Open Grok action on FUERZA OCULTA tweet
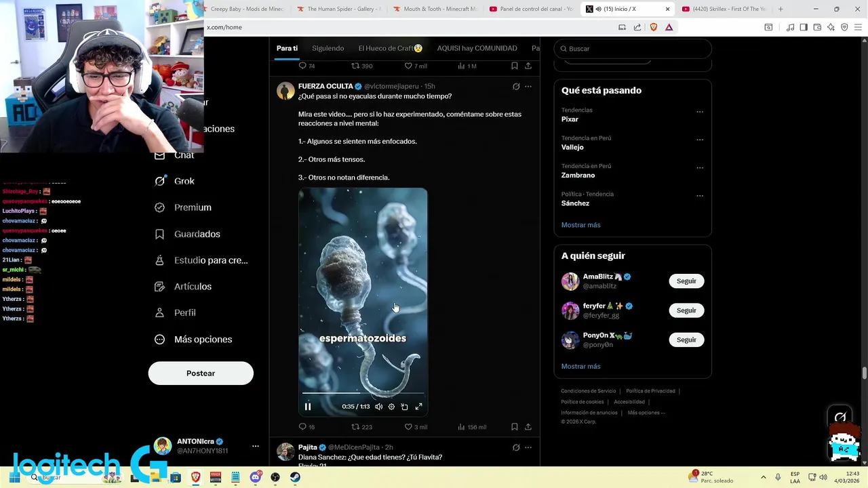Viewport: 868px width, 488px height. click(x=516, y=86)
